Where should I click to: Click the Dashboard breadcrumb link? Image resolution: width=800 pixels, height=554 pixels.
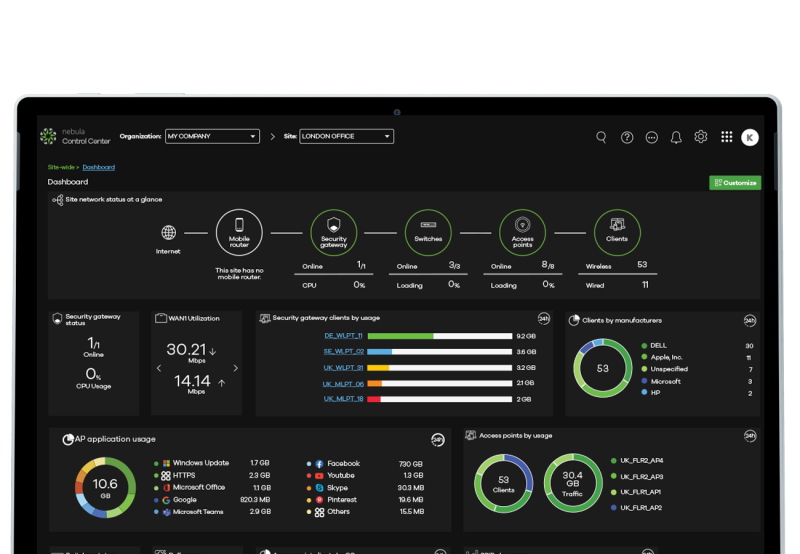(98, 167)
